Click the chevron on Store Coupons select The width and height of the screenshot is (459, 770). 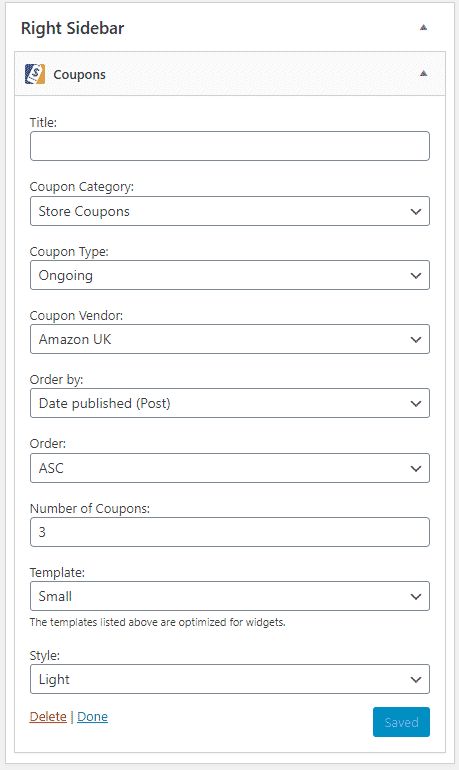pos(416,212)
